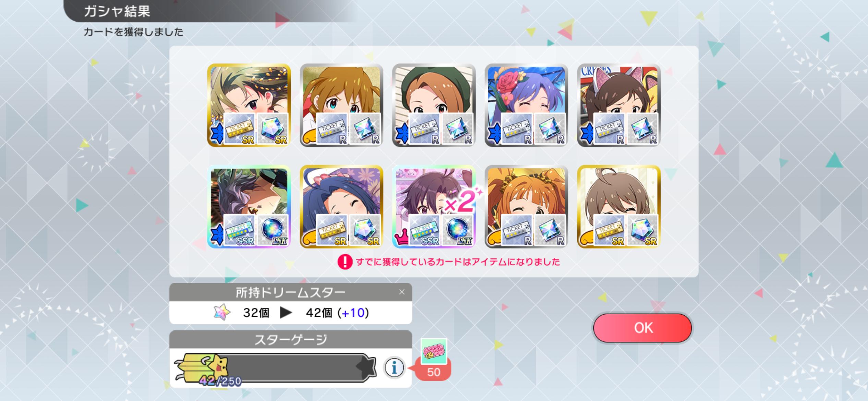Close the Dream Star panel

tap(402, 292)
